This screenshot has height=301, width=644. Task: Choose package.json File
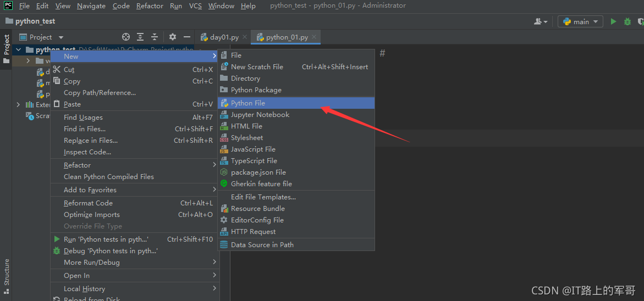pos(296,172)
